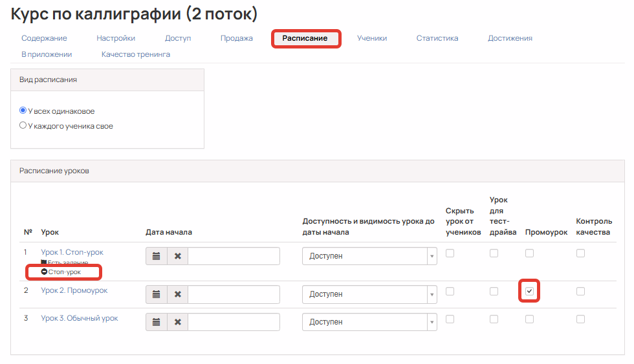
Task: Uncheck Промоурок checkbox for Урок 2
Action: tap(529, 292)
